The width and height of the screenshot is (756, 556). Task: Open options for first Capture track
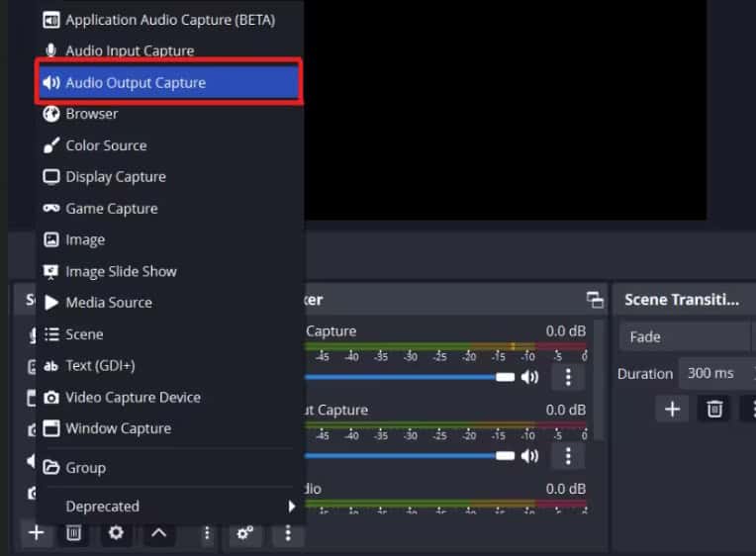(568, 377)
